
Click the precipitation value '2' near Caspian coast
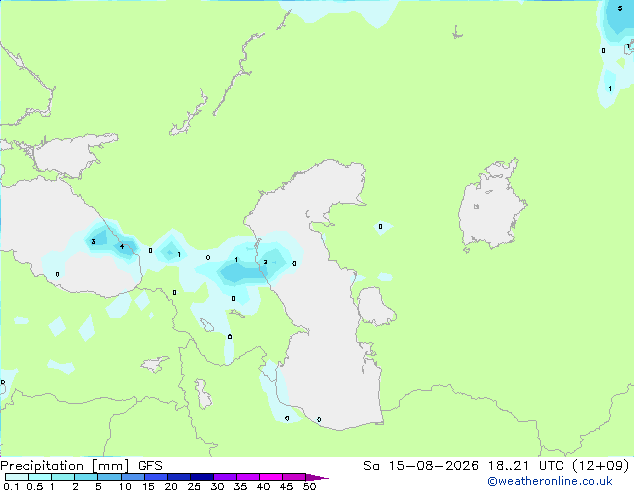coord(265,262)
